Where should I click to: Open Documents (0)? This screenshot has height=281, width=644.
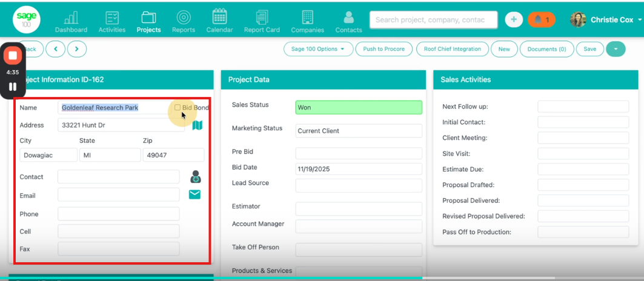coord(546,49)
